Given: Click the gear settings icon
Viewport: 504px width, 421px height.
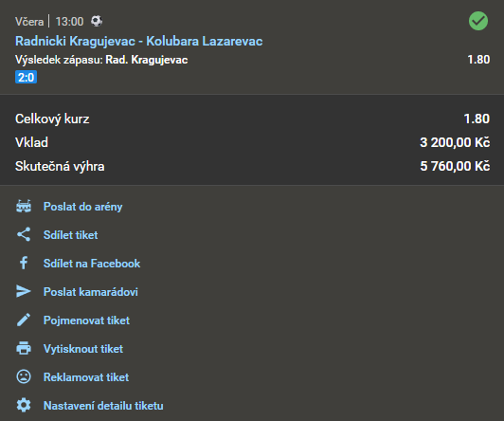Looking at the screenshot, I should pos(24,405).
